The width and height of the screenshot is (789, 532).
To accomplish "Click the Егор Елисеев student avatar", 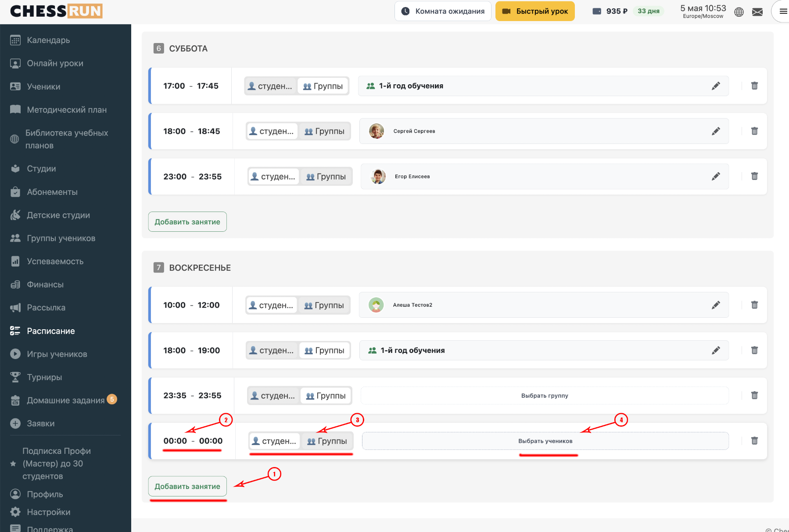I will 378,176.
